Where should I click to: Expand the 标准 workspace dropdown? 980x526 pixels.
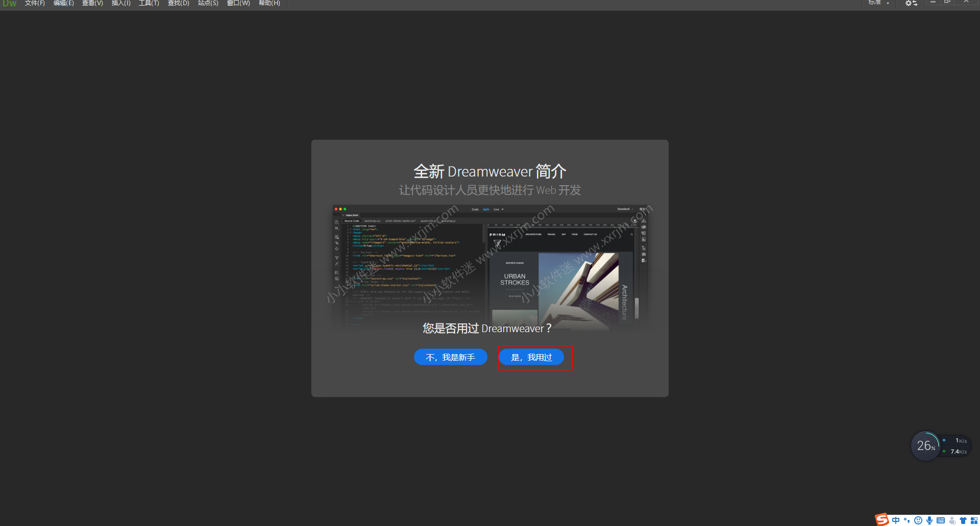pos(879,3)
